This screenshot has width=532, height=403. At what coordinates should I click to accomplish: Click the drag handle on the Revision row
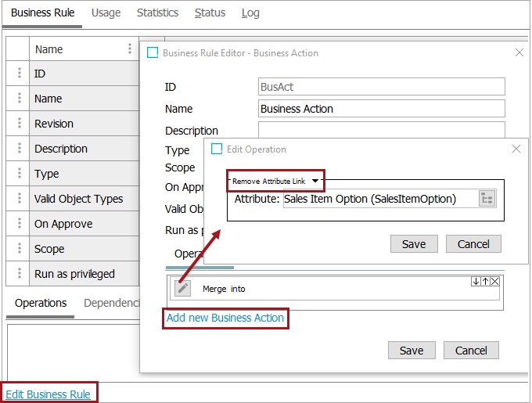click(x=18, y=124)
